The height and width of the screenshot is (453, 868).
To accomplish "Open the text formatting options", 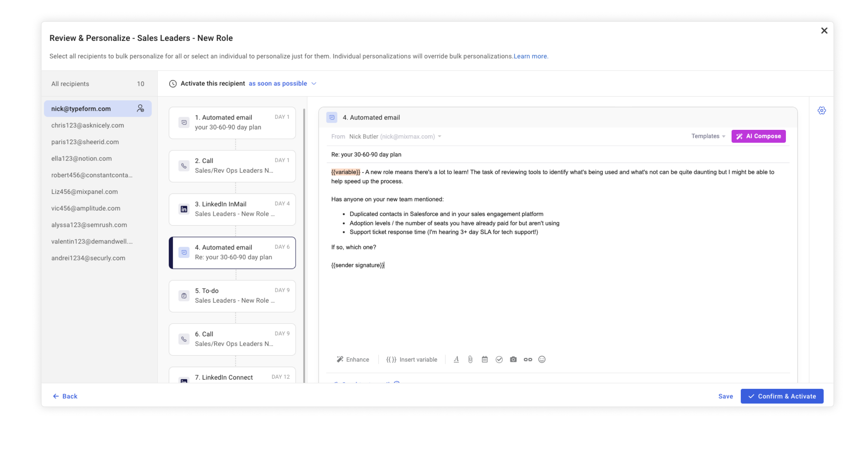I will point(456,359).
